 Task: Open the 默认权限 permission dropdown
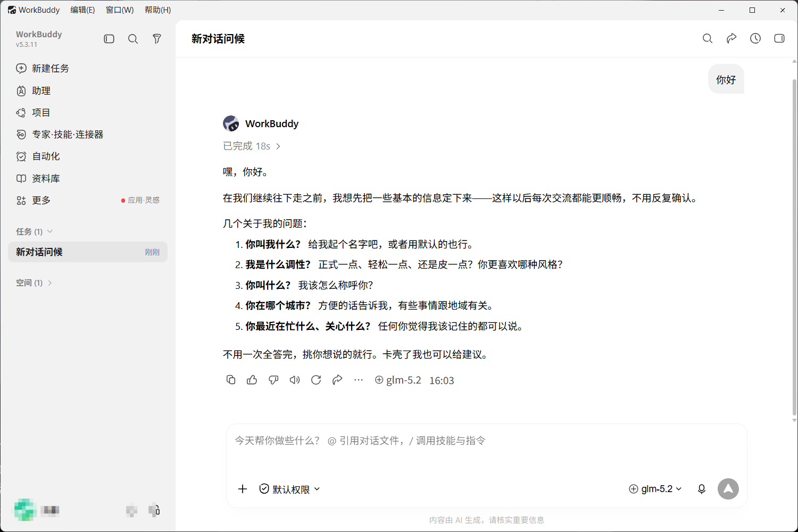click(289, 489)
